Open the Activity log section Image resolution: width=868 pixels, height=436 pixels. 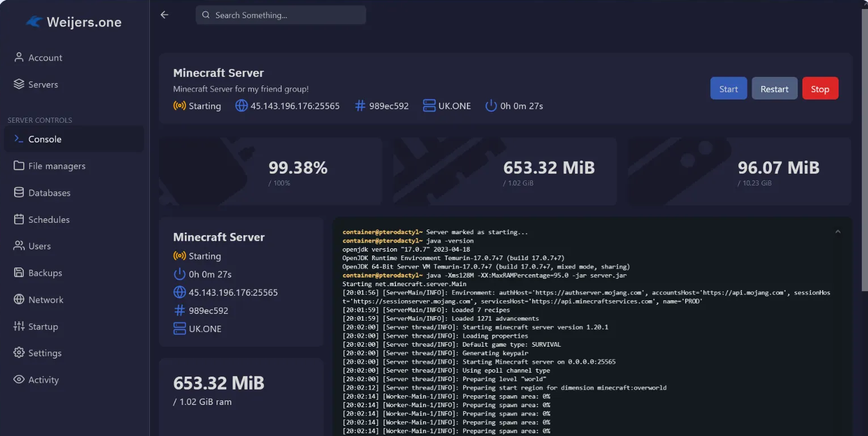[19, 379]
